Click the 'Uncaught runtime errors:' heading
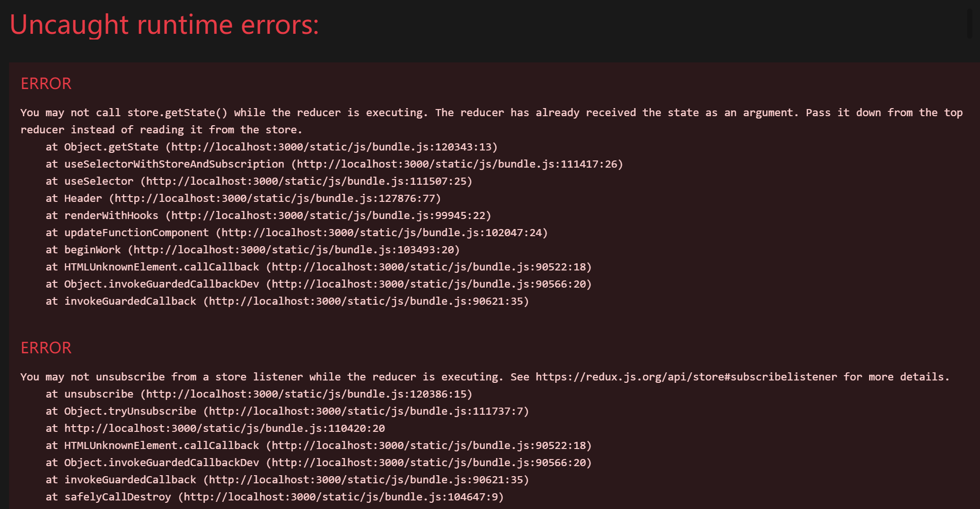The image size is (980, 509). coord(164,24)
